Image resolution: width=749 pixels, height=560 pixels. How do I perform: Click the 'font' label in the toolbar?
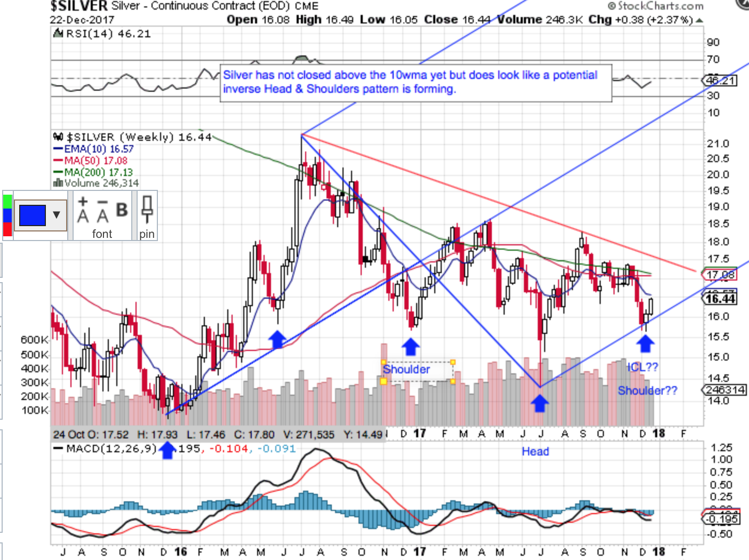[x=102, y=234]
